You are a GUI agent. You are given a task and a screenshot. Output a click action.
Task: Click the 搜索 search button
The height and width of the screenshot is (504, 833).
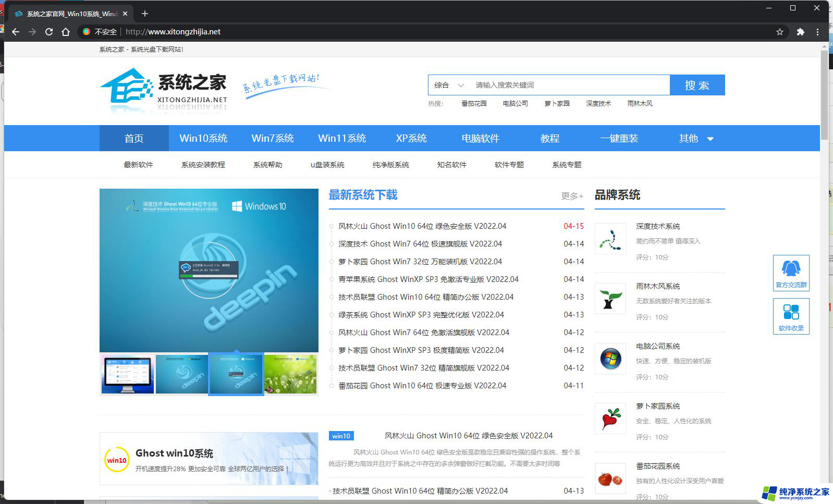[x=697, y=85]
